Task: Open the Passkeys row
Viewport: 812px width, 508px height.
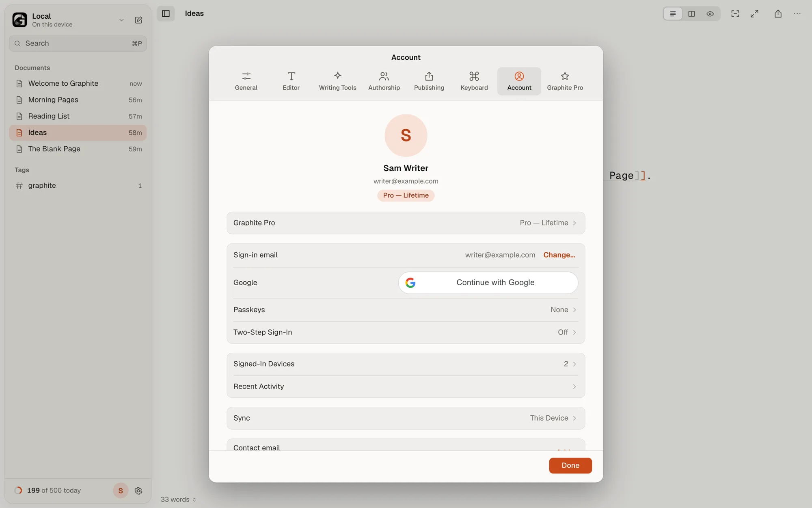Action: point(406,310)
